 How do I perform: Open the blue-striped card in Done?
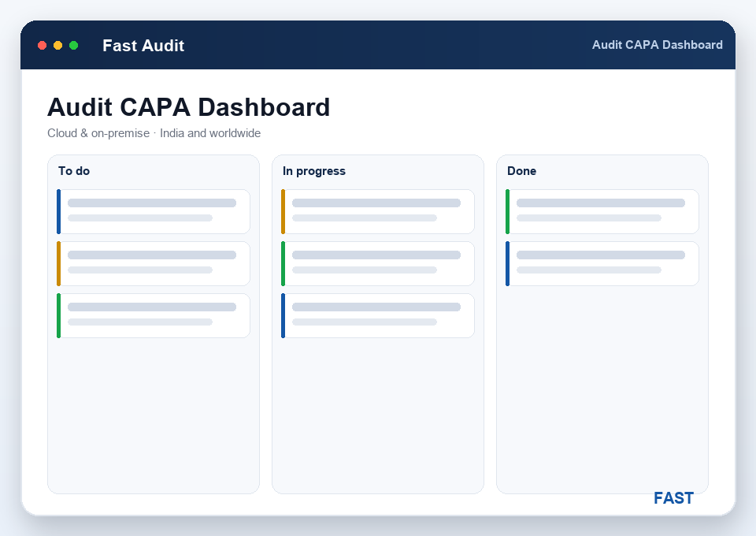(602, 263)
